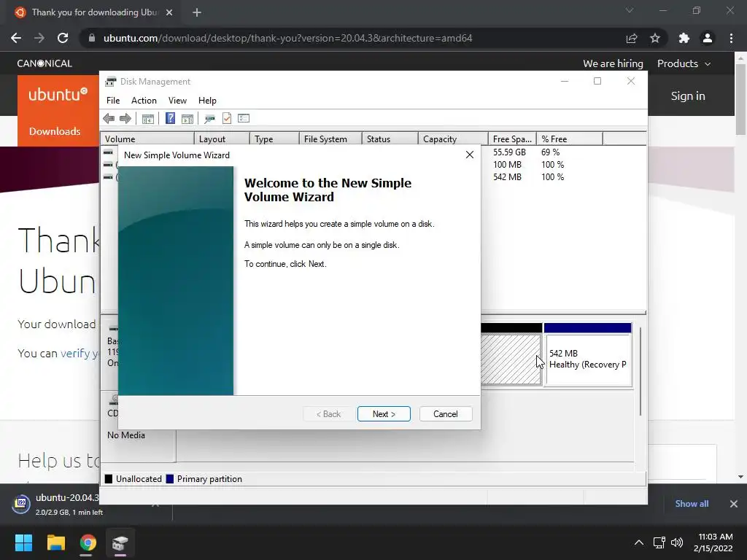Show hidden system tray icons
747x560 pixels.
click(x=639, y=542)
